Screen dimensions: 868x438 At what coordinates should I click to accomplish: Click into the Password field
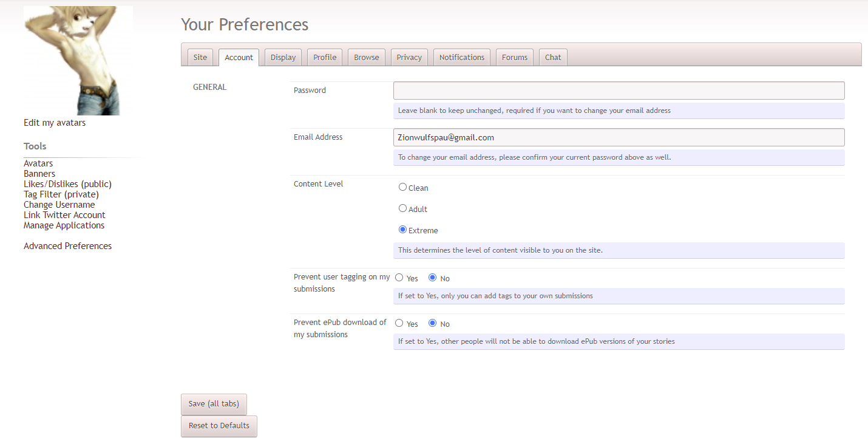619,91
